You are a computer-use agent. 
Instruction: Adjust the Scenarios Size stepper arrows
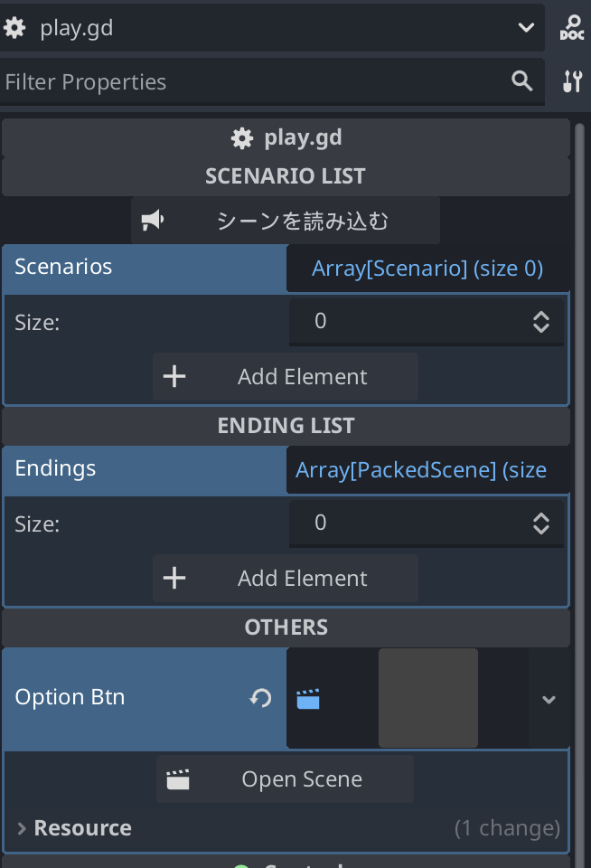tap(540, 322)
